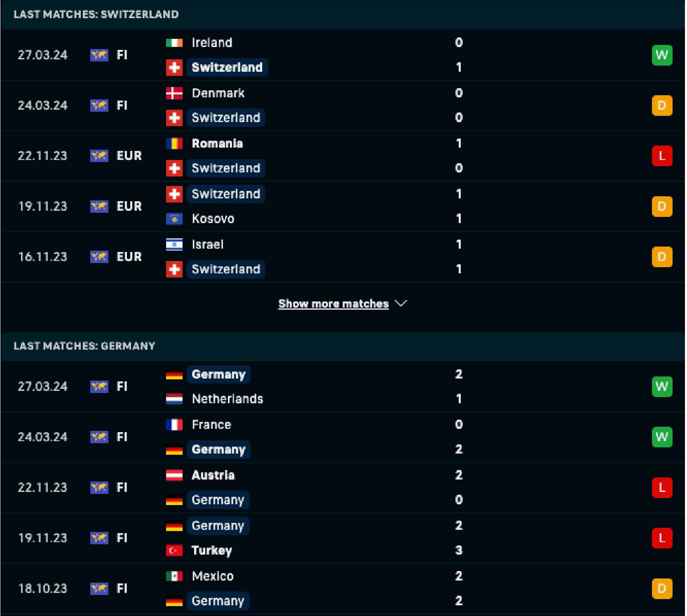Viewport: 687px width, 616px height.
Task: Click the world competition icon for 22.11.23 Romania match
Action: 99,156
